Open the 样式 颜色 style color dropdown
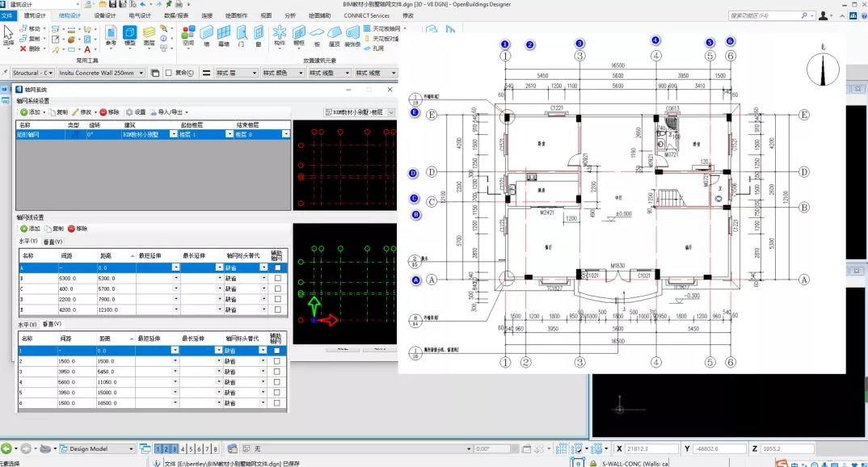868x467 pixels. point(282,73)
